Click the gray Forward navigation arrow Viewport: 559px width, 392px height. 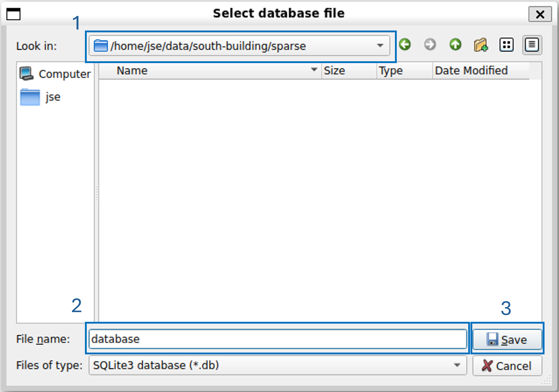point(430,45)
